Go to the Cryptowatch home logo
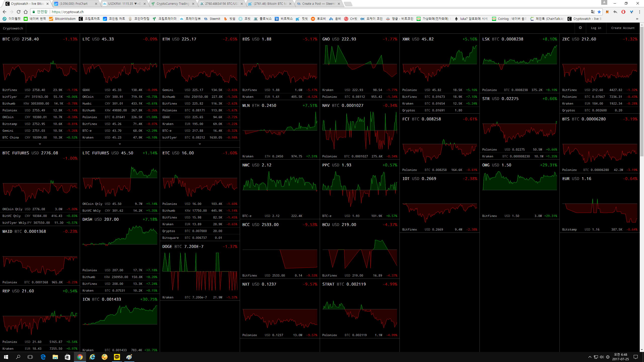 [13, 28]
